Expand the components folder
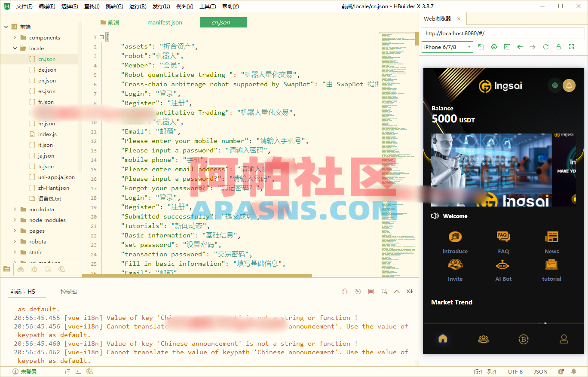This screenshot has width=588, height=377. (14, 37)
